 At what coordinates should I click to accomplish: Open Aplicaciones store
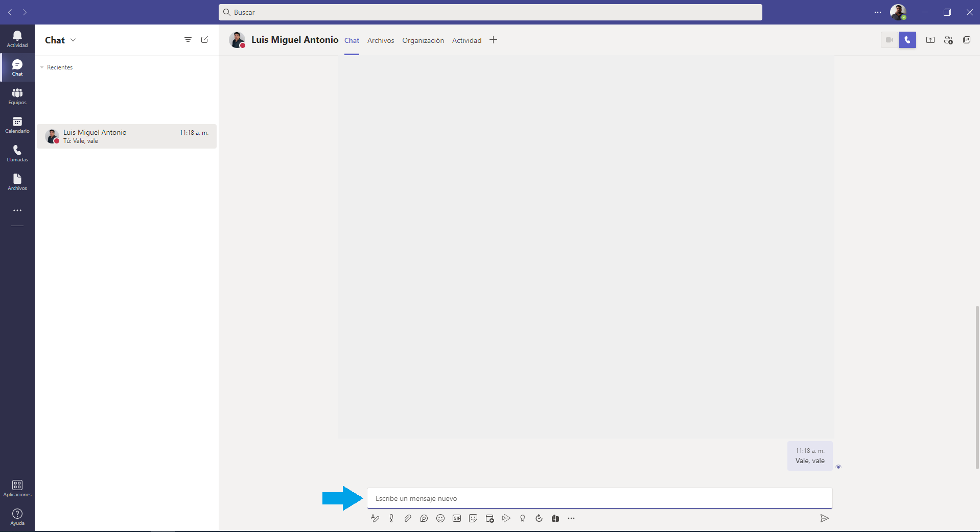17,488
